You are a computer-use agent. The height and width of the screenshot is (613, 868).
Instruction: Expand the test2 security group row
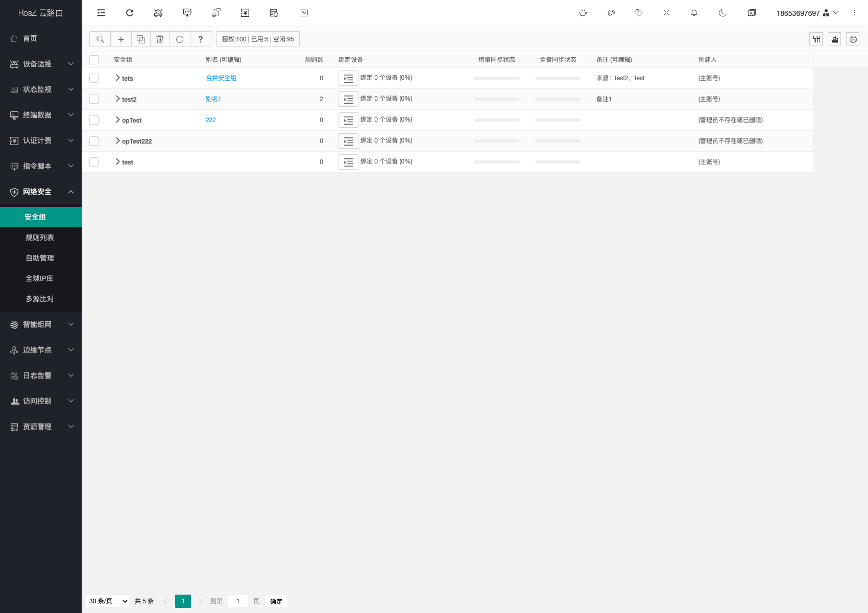[x=118, y=99]
